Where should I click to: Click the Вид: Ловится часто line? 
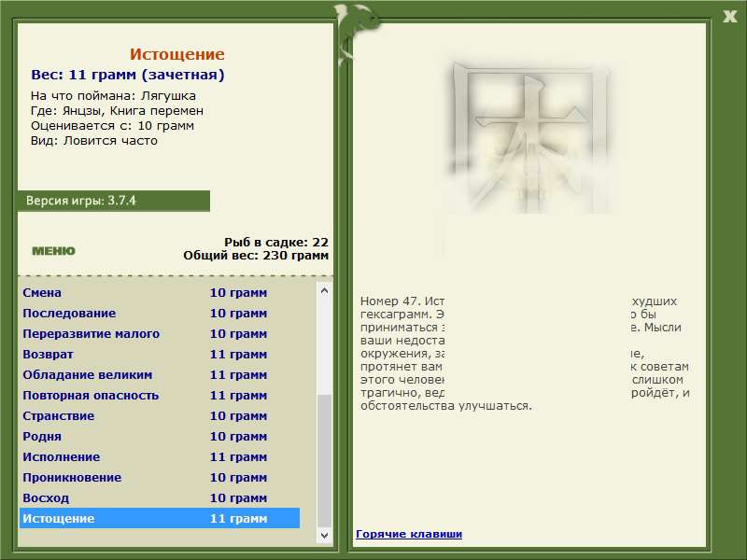(x=94, y=141)
